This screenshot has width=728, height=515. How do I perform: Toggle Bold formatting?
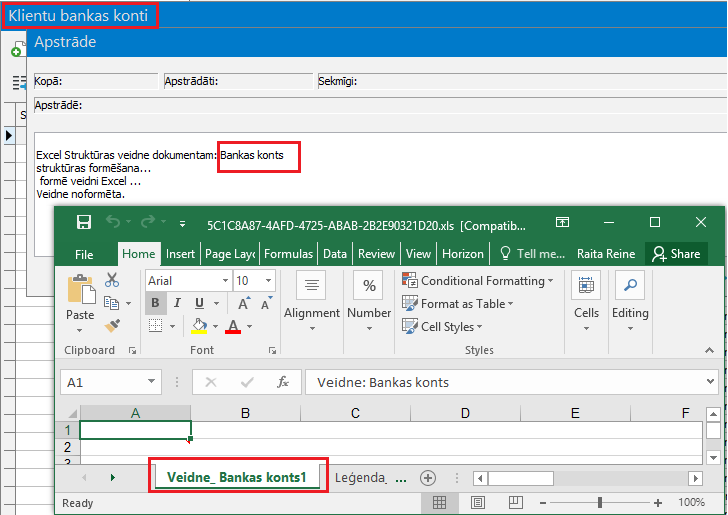pyautogui.click(x=155, y=303)
